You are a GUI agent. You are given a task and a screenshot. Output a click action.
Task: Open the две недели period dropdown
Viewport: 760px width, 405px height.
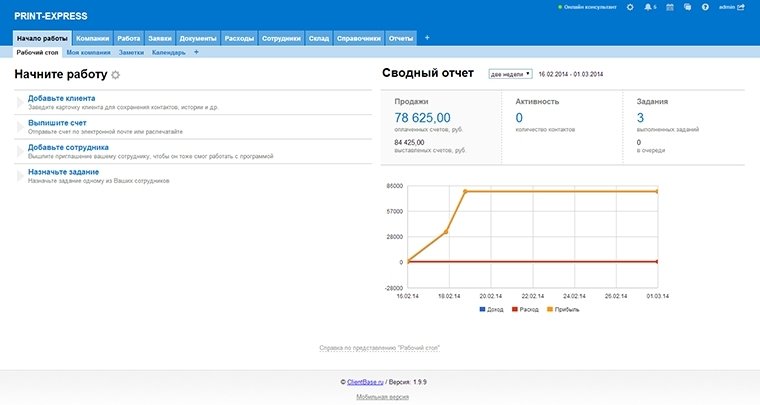[510, 74]
